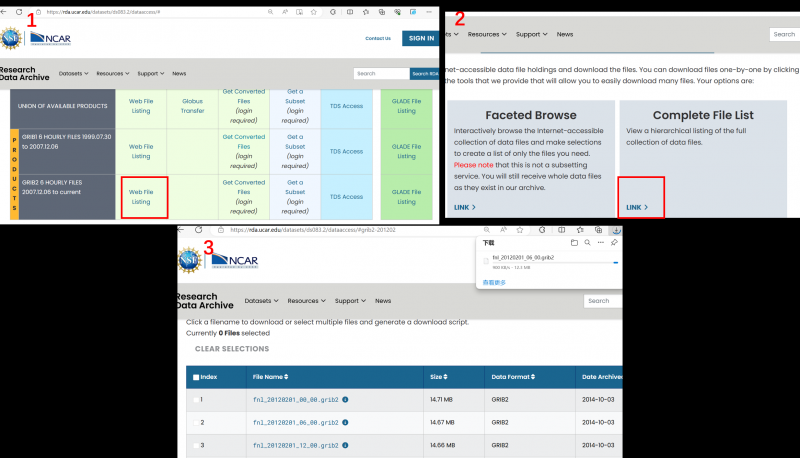
Task: Click the info icon beside fnl_20120201_00_00.grib2
Action: [345, 399]
